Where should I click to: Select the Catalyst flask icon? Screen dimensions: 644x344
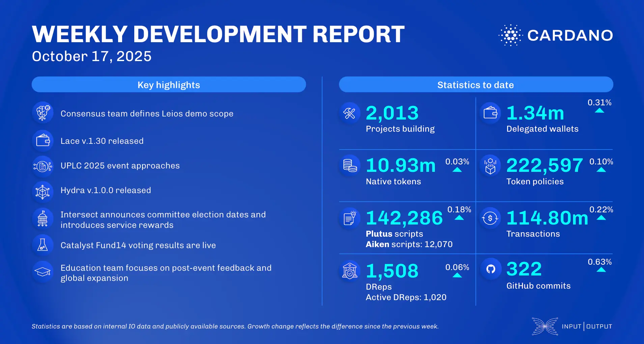[43, 244]
